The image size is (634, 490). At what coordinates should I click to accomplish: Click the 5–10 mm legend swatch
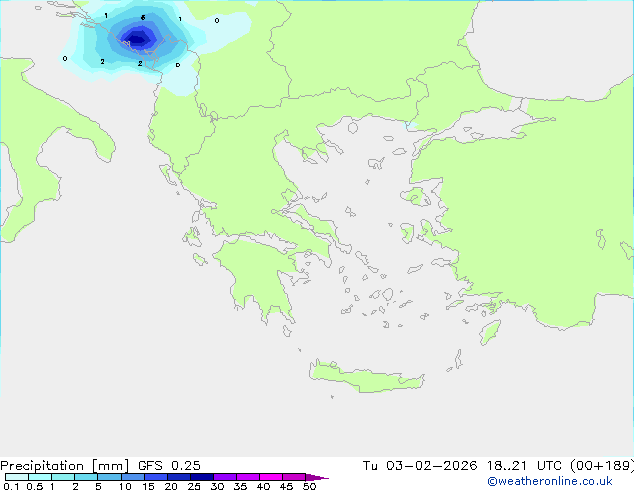[110, 477]
